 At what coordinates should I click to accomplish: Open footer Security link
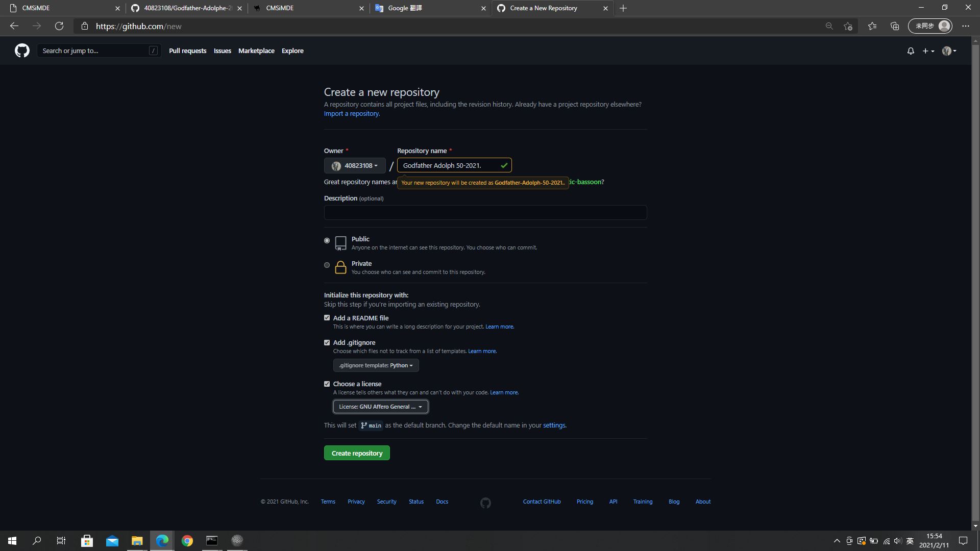386,502
